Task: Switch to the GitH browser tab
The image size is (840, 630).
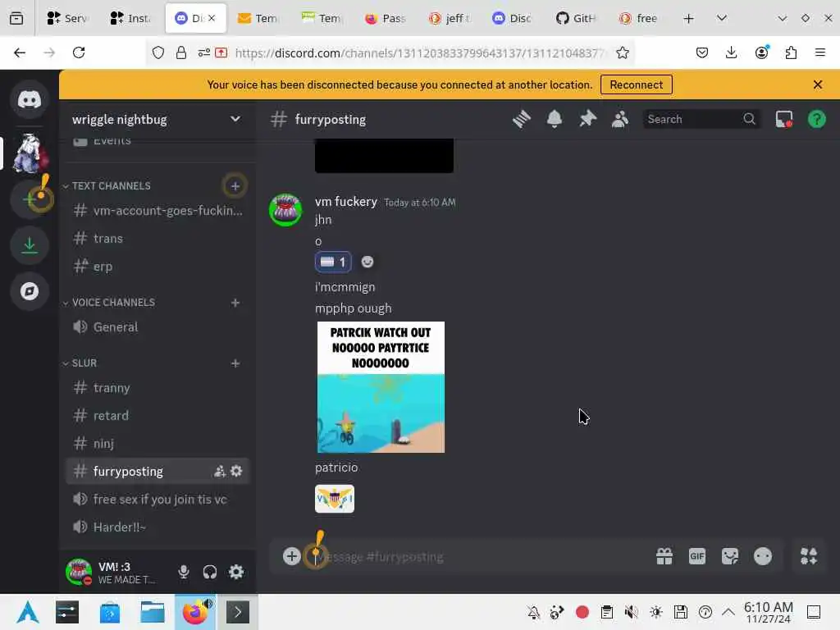Action: pos(577,18)
